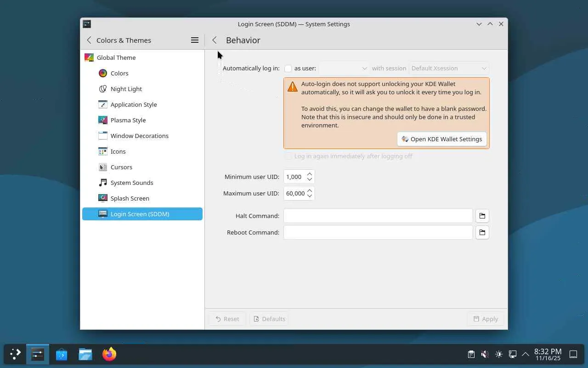This screenshot has width=588, height=368.
Task: Decrease the Minimum user UID value
Action: click(x=310, y=179)
